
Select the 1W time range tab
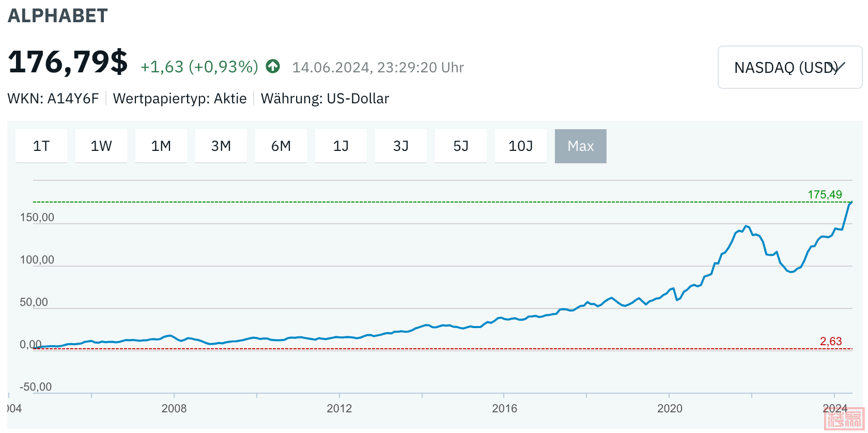point(101,146)
